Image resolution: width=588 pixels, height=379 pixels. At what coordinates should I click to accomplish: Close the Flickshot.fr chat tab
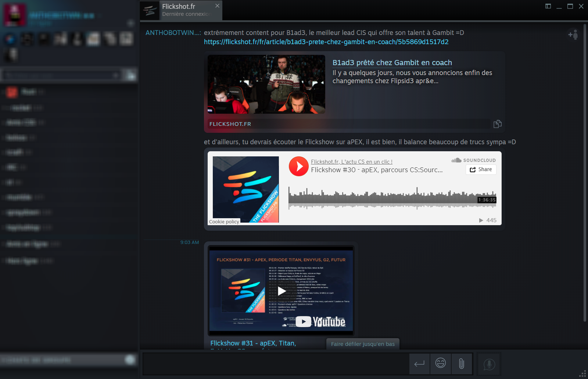(x=217, y=6)
